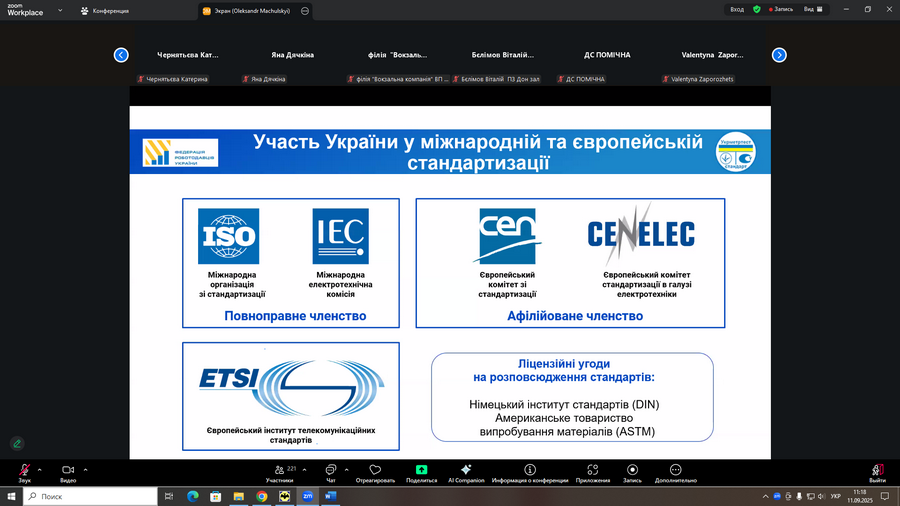The image size is (900, 506).
Task: Click the Запись record button in the bottom toolbar
Action: click(x=632, y=473)
